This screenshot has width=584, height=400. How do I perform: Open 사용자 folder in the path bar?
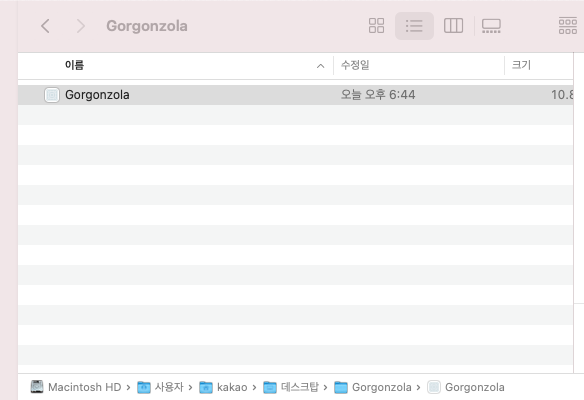169,387
